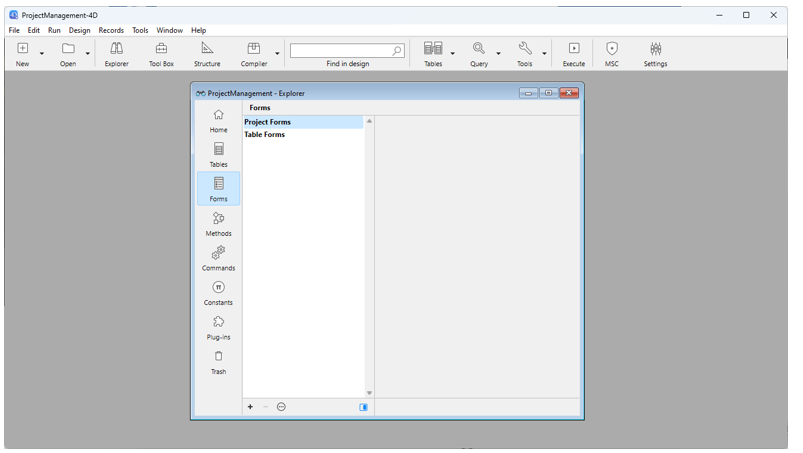Open the Trash in Explorer sidebar
This screenshot has width=803, height=453.
218,361
